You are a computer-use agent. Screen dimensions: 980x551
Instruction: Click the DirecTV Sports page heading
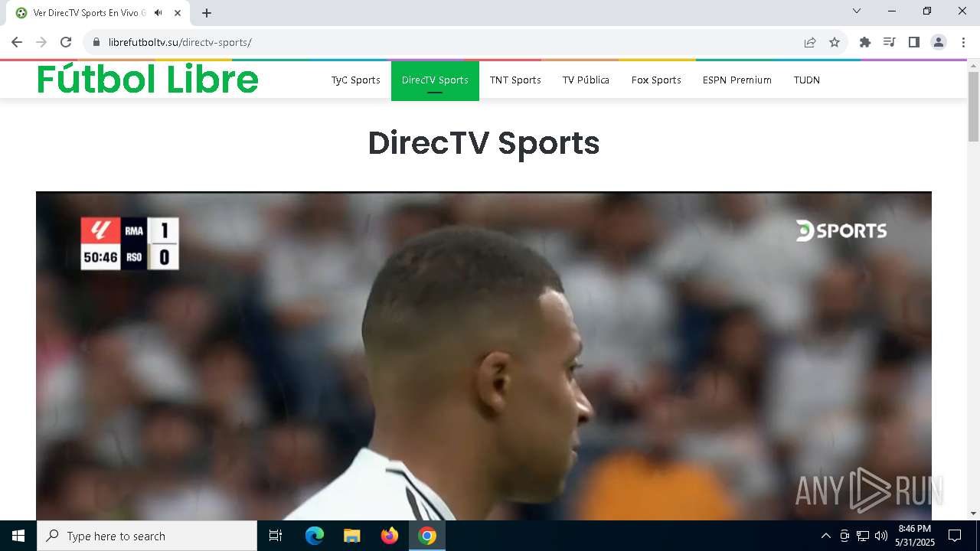pos(484,143)
